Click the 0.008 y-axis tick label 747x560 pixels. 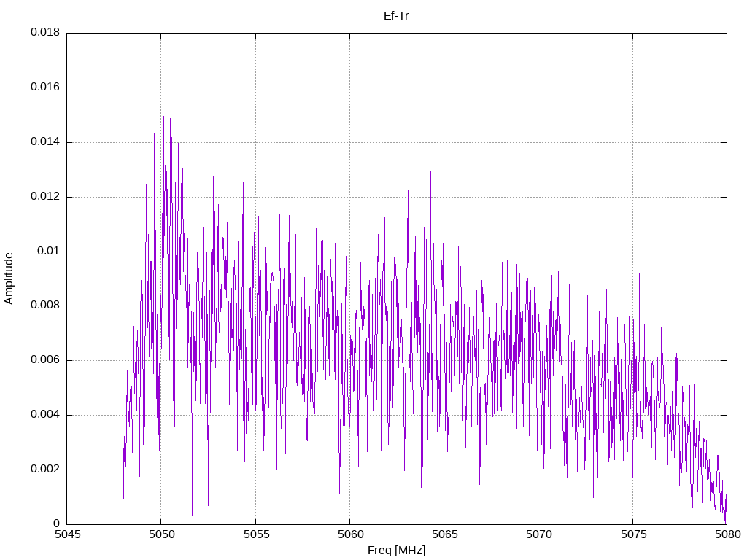pyautogui.click(x=45, y=306)
